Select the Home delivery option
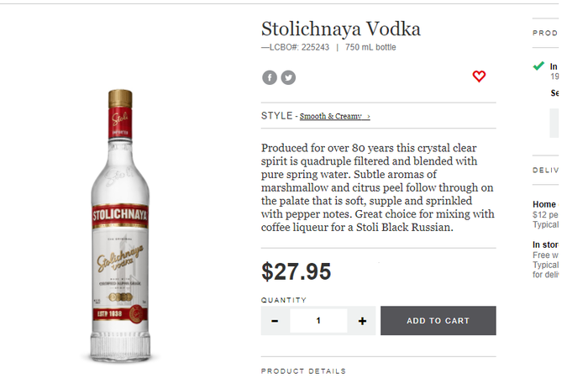The image size is (588, 384). point(544,204)
